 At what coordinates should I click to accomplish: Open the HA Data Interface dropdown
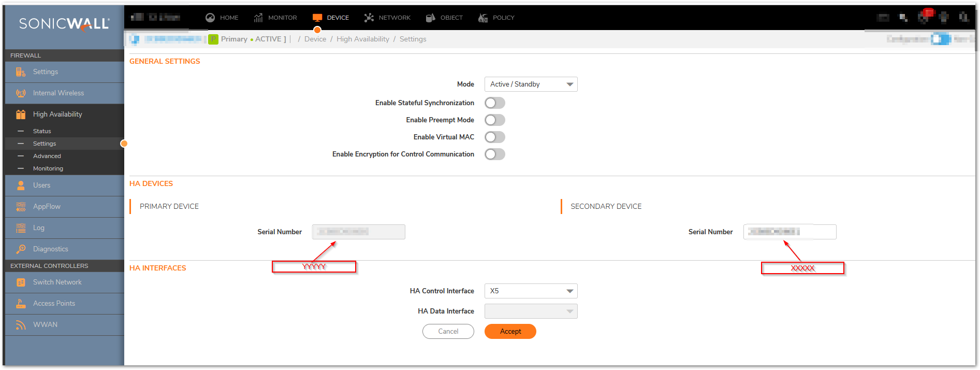click(x=531, y=311)
